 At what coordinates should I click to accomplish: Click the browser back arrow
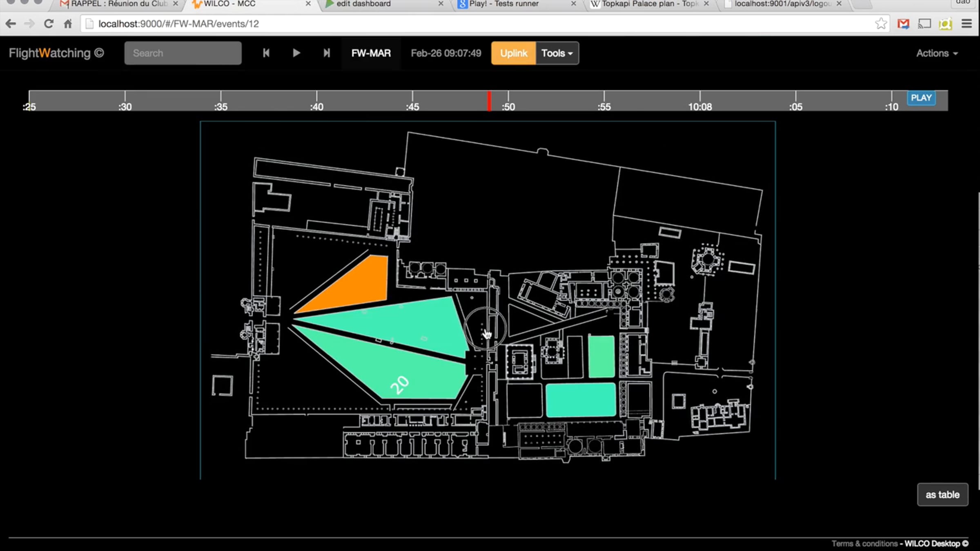[11, 24]
